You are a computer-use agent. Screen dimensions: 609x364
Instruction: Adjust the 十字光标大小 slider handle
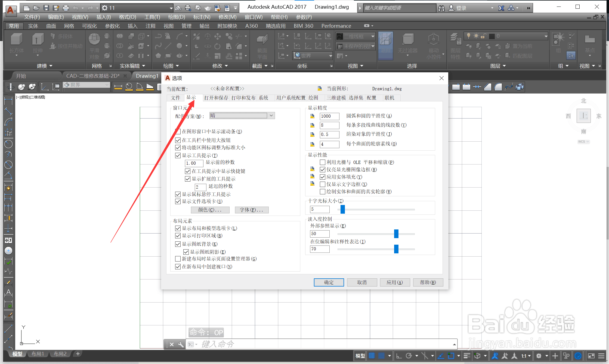pos(343,209)
